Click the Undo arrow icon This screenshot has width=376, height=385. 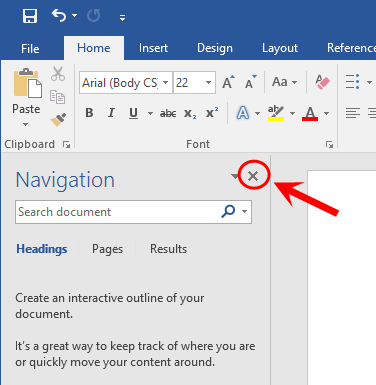click(x=59, y=15)
